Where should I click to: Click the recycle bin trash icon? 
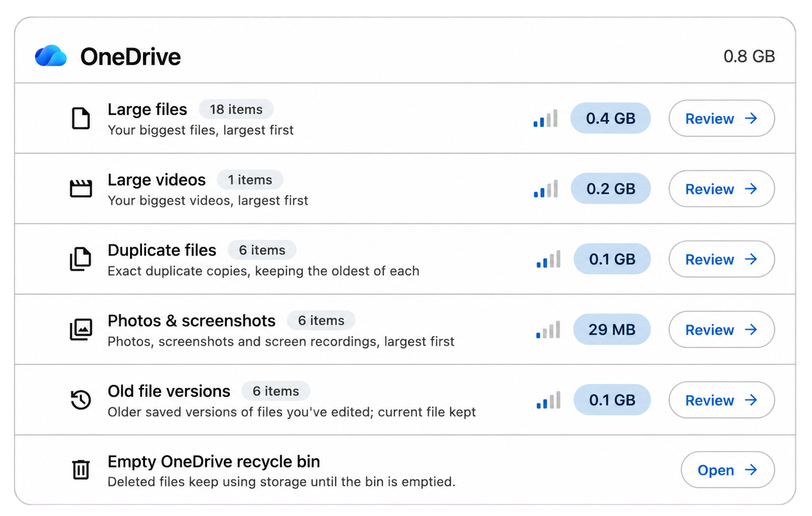click(81, 470)
